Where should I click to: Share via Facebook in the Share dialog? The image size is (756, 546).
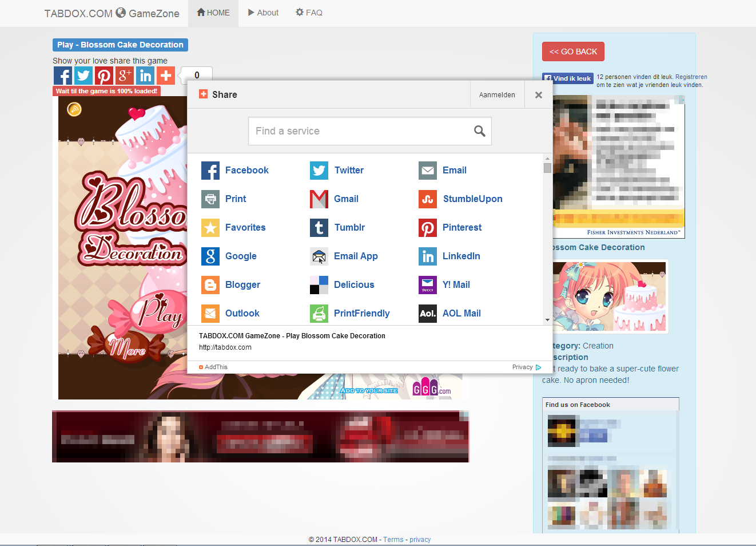(x=235, y=171)
